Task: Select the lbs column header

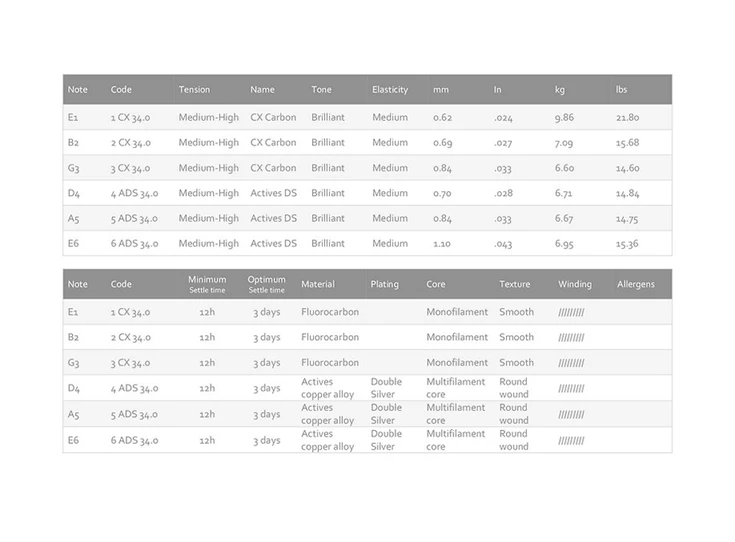Action: (622, 90)
